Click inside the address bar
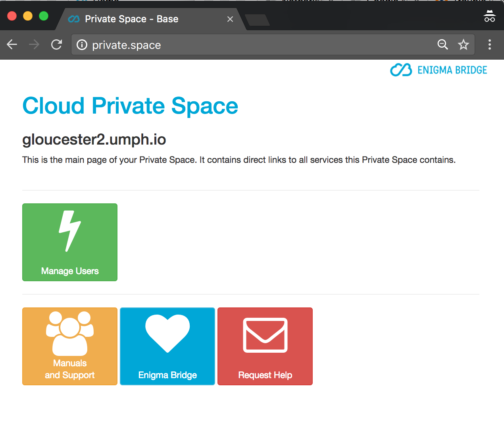Screen dimensions: 504x425 [x=238, y=45]
